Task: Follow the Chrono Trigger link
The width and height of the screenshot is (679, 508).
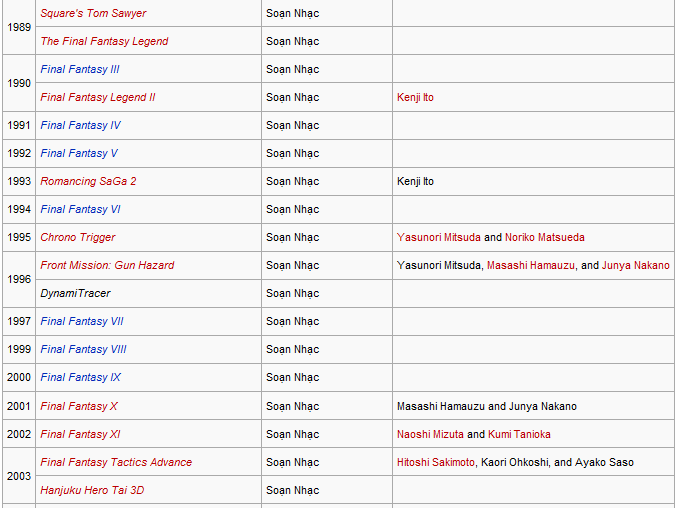Action: pyautogui.click(x=78, y=237)
